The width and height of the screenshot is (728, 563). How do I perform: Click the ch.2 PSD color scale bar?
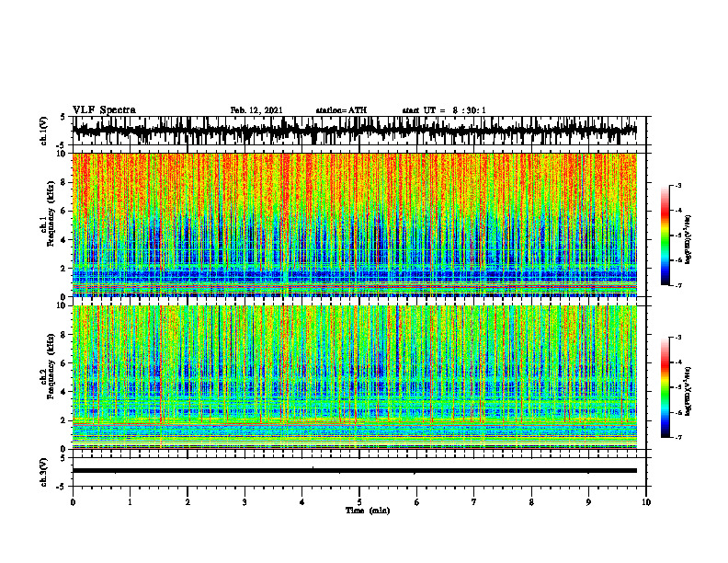(x=665, y=387)
